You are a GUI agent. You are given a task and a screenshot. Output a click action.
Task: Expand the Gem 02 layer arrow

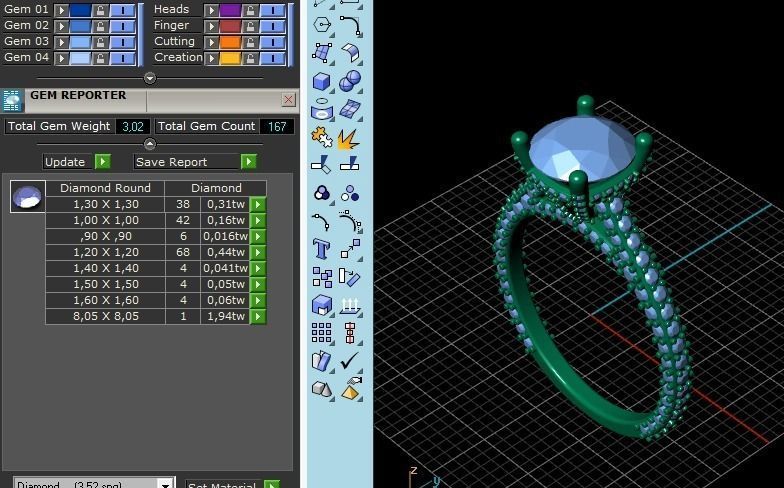coord(62,26)
